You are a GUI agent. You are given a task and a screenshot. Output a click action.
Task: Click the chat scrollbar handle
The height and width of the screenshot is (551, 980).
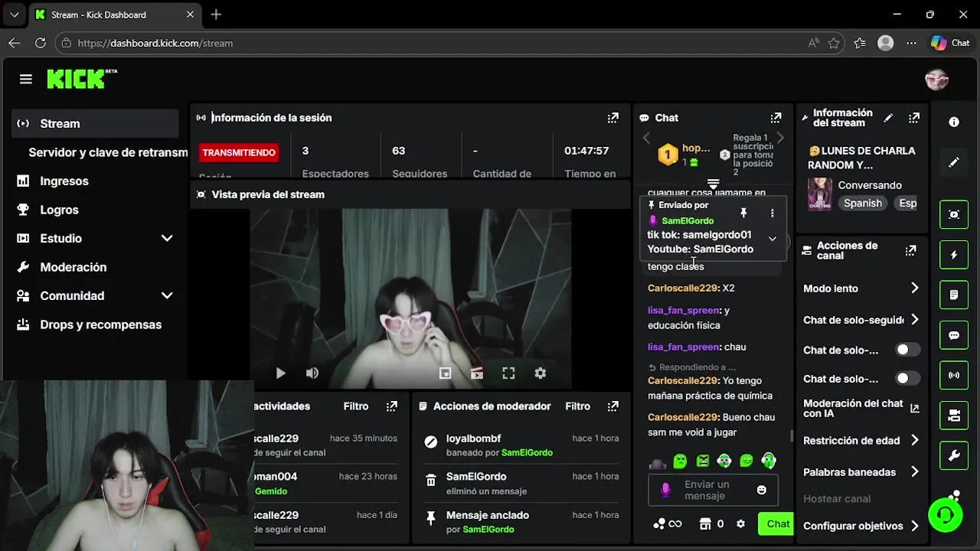click(792, 435)
